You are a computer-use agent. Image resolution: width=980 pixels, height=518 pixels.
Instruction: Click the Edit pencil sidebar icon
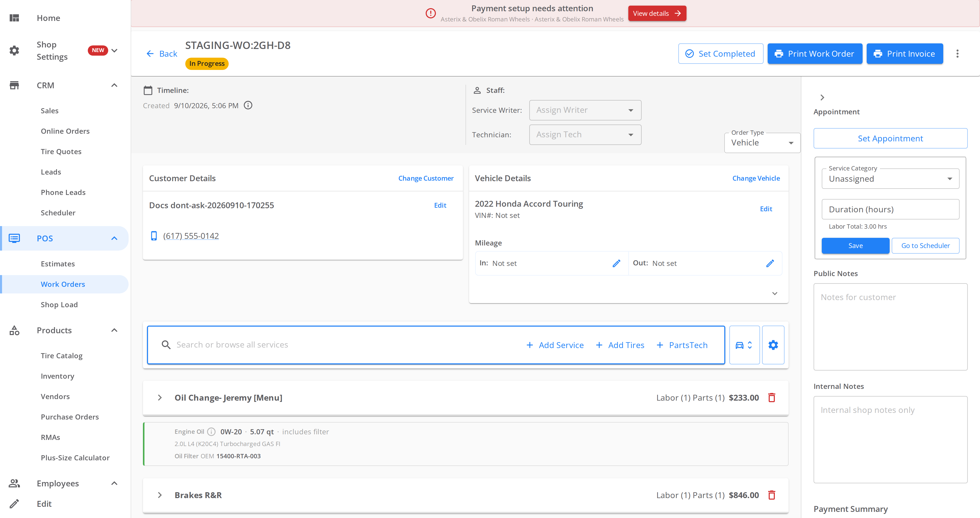tap(15, 503)
